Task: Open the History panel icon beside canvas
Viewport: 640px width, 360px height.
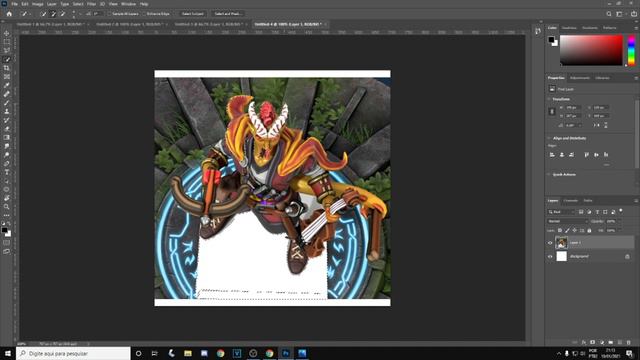Action: pyautogui.click(x=538, y=31)
